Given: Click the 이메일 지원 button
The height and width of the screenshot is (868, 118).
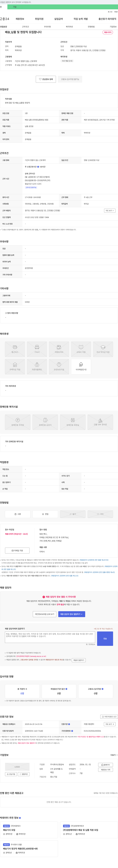Looking at the screenshot, I should [x=17, y=550].
